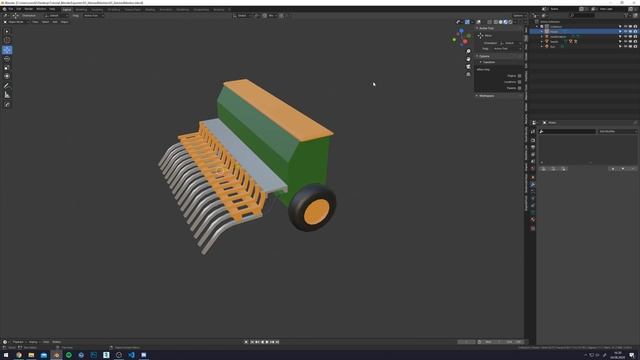Screen dimensions: 640x360
Task: Click the perspective/orthographic grid icon
Action: 468,74
